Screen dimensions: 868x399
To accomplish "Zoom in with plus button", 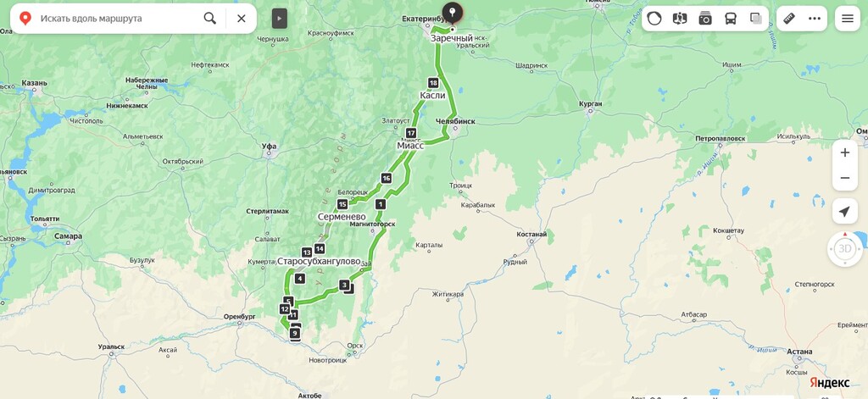I will (x=845, y=152).
